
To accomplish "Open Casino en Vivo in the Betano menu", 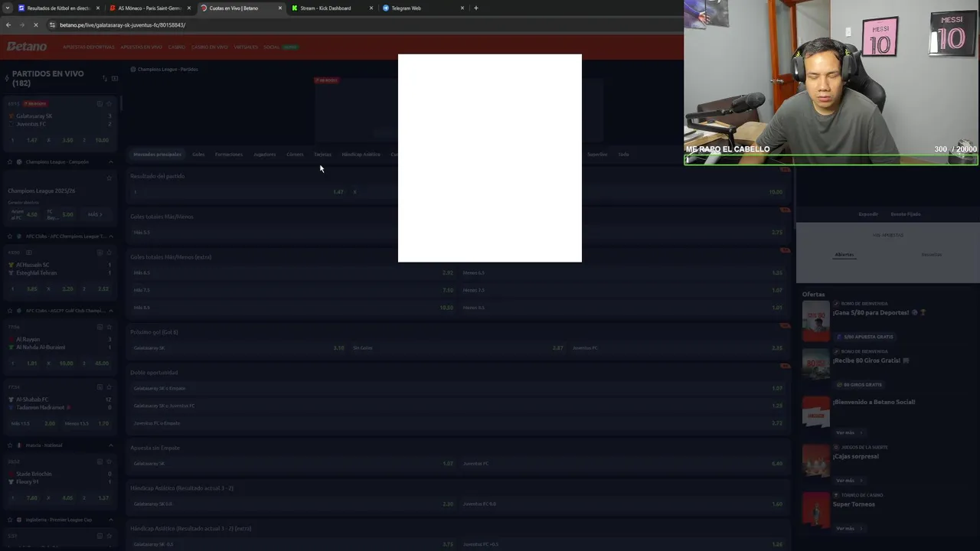I will point(210,47).
